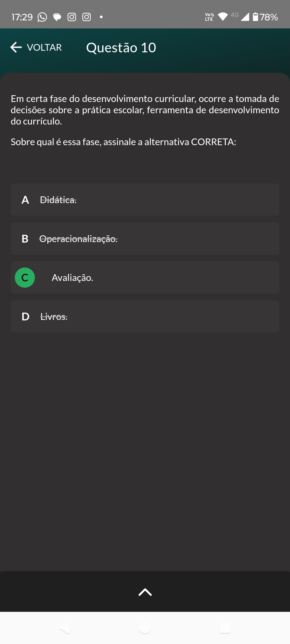The image size is (290, 644).
Task: Select answer A Didática
Action: point(145,200)
